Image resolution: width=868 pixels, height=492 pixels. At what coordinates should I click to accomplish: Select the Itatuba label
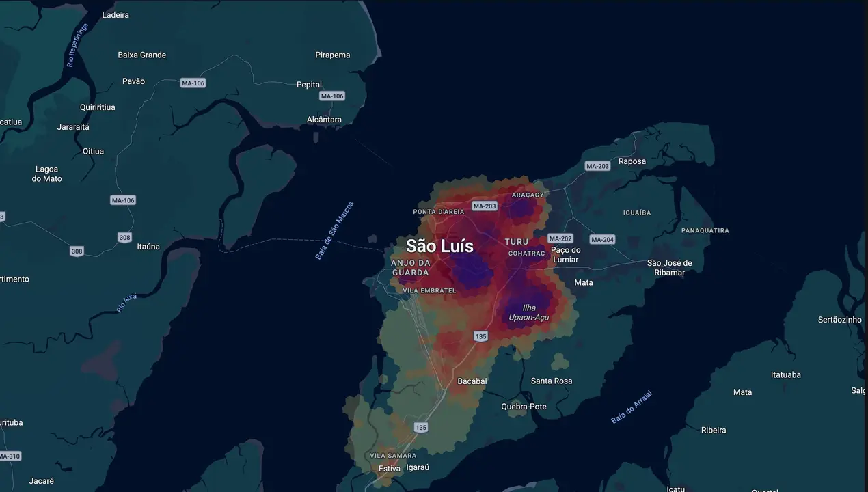coord(785,374)
